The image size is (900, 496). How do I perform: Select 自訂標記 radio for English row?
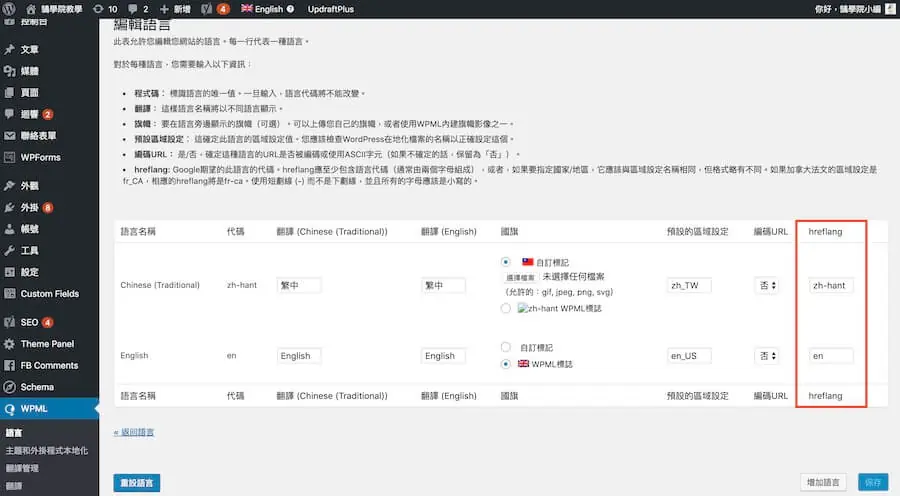pos(505,347)
